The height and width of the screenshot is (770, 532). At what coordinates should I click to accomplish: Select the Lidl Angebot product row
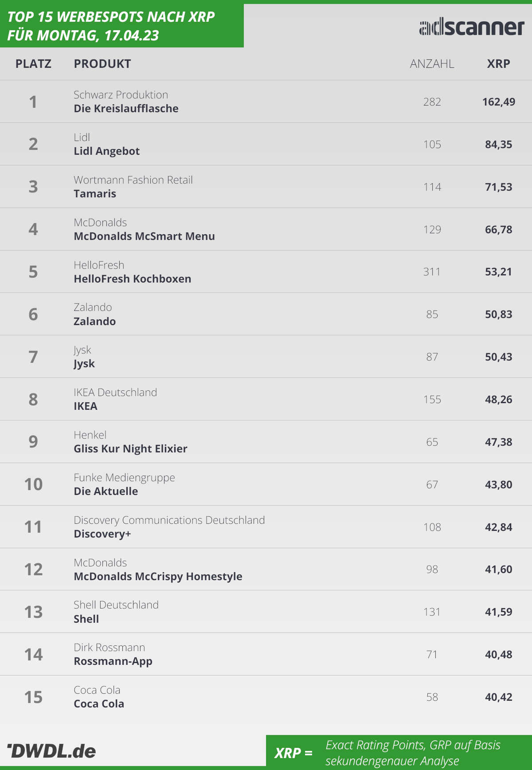tap(266, 144)
